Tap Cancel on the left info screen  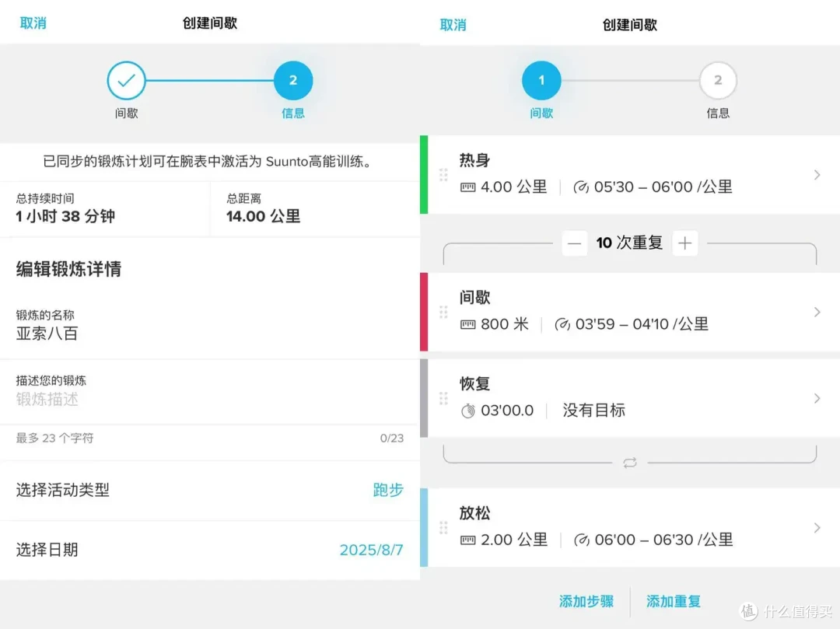coord(33,23)
